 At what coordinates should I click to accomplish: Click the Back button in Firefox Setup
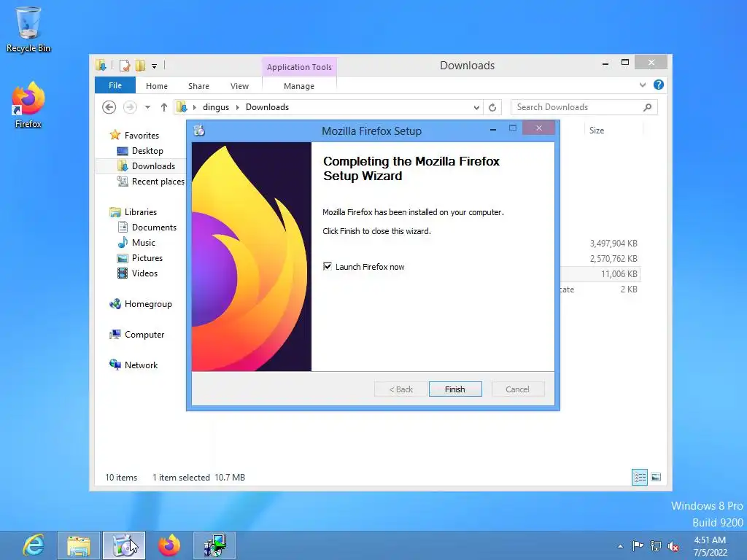tap(400, 389)
